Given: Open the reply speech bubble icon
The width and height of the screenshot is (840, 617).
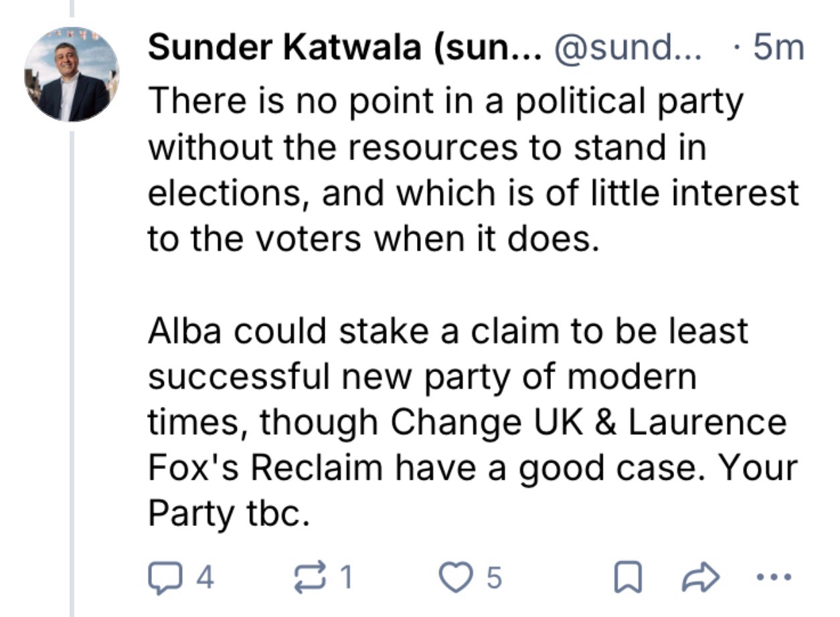Looking at the screenshot, I should click(161, 578).
